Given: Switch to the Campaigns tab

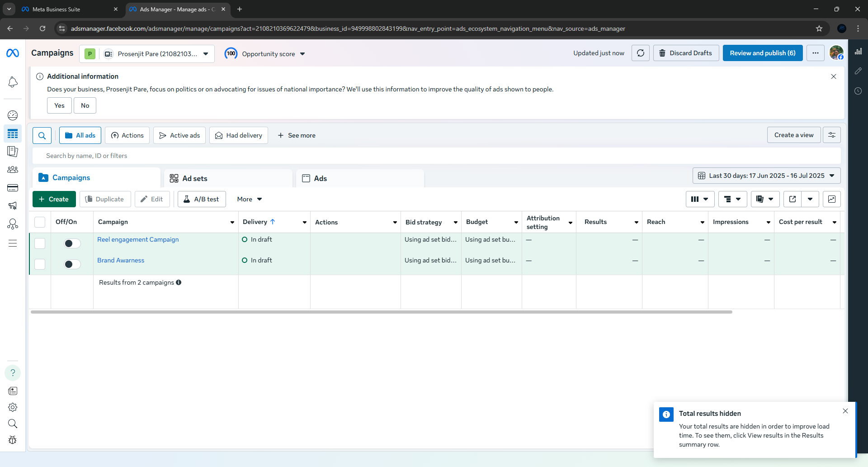Looking at the screenshot, I should (96, 178).
